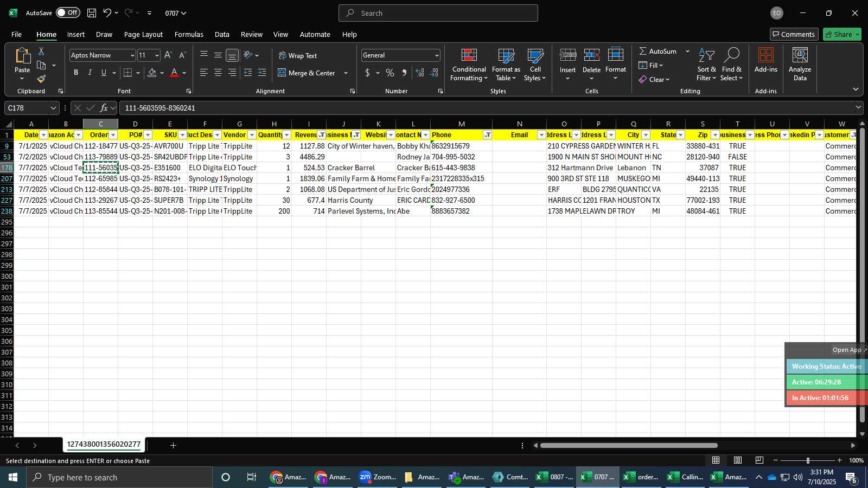Expand the Merge & Center dropdown arrow
The width and height of the screenshot is (868, 488).
[346, 73]
